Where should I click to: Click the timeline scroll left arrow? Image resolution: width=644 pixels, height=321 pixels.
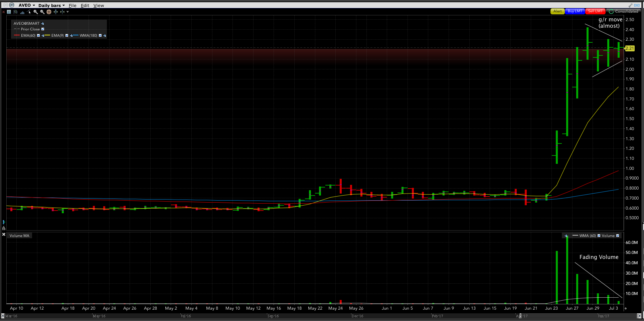tap(3, 316)
